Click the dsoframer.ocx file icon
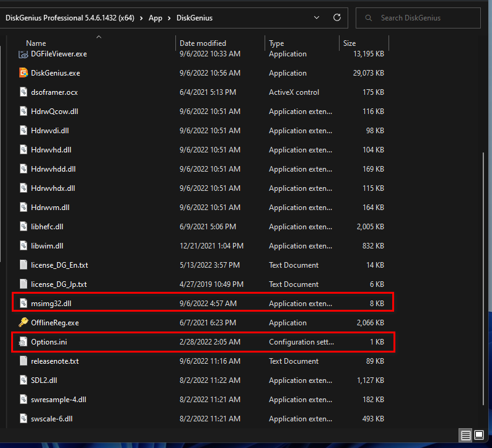Viewport: 492px width, 448px height. click(24, 92)
